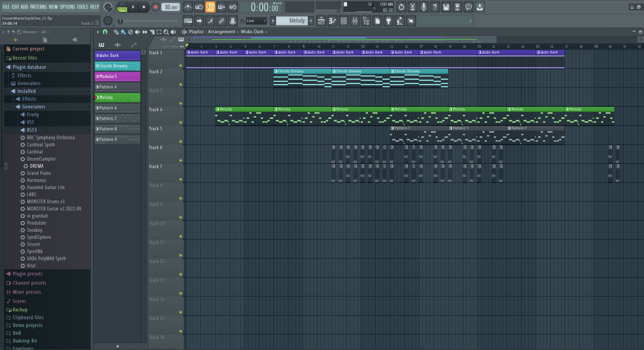Click the tempo tapper icon
The image size is (644, 350).
[x=399, y=21]
